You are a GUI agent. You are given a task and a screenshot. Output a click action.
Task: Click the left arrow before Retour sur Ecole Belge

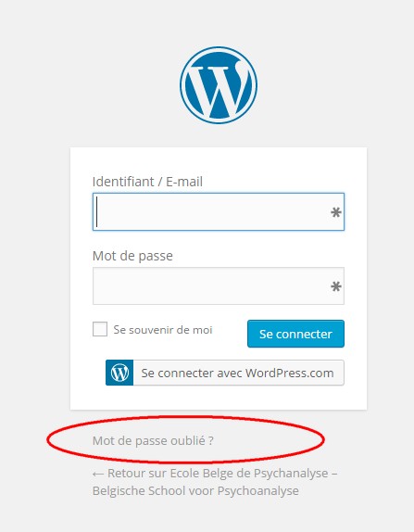[98, 474]
